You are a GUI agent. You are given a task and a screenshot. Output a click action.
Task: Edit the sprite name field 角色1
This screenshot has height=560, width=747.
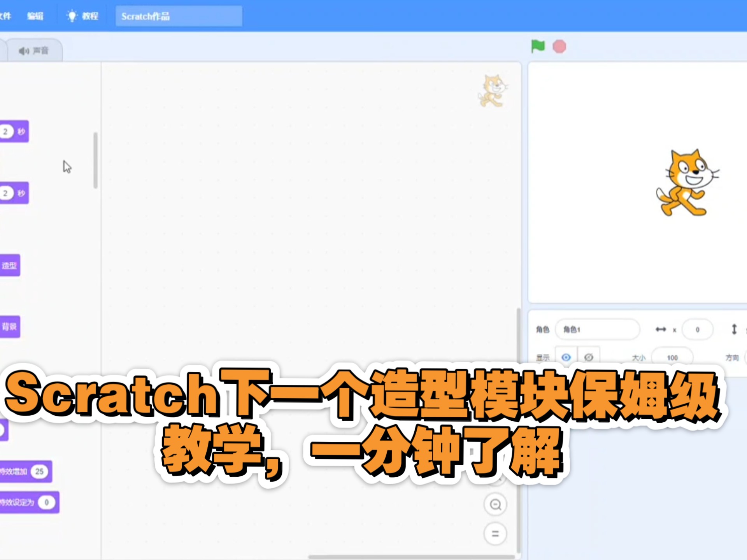pyautogui.click(x=597, y=329)
